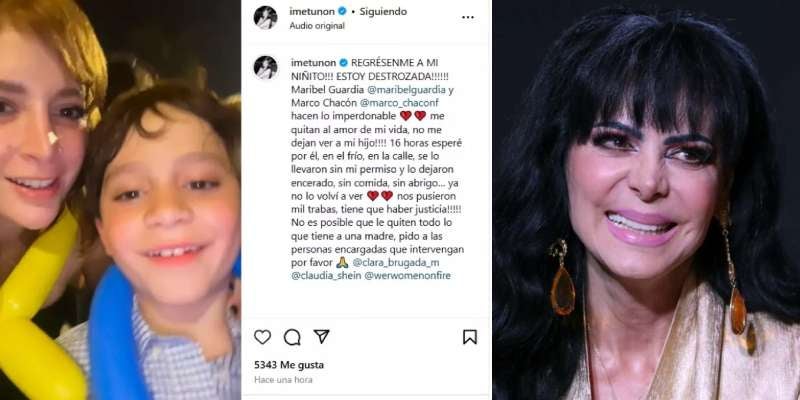Open comments with the speech bubble icon
This screenshot has height=400, width=800.
[292, 337]
